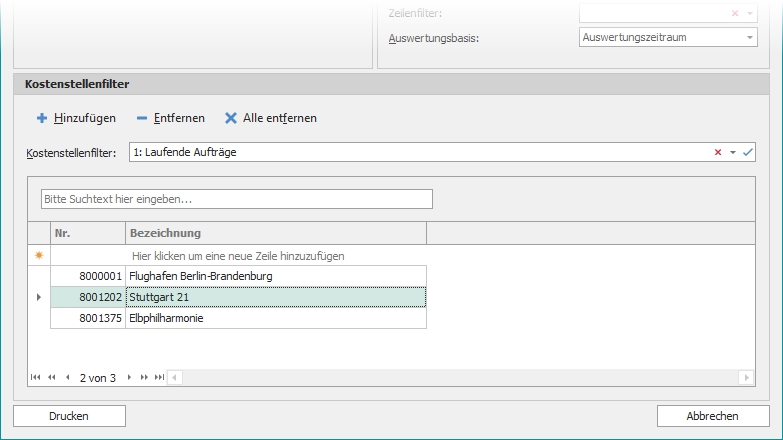Click the orange new-row asterisk indicator
Image resolution: width=783 pixels, height=440 pixels.
[39, 256]
